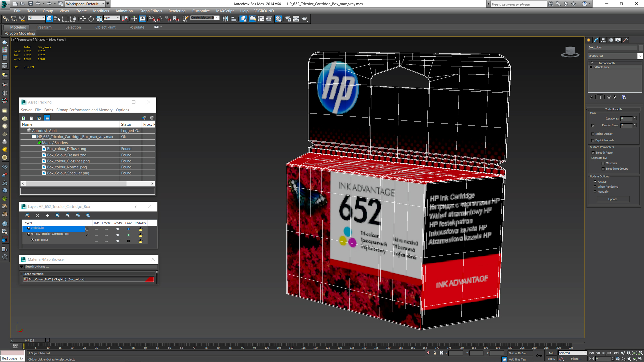Open the Display command panel tab
Image resolution: width=644 pixels, height=362 pixels.
tap(618, 40)
